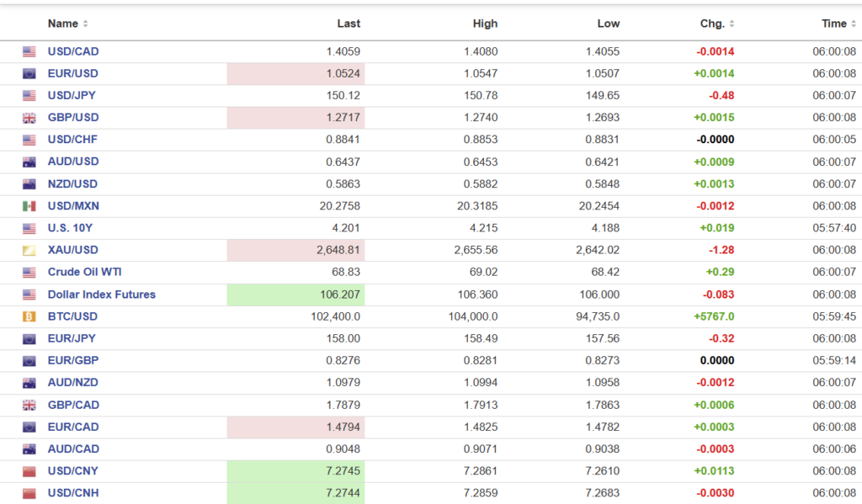Image resolution: width=862 pixels, height=504 pixels.
Task: Open the Dollar Index Futures link
Action: [101, 294]
